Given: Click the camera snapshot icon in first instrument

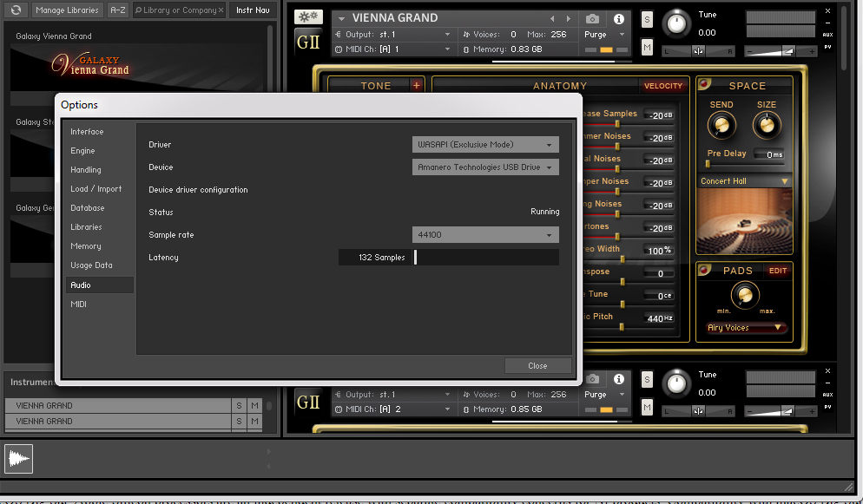Looking at the screenshot, I should tap(592, 19).
